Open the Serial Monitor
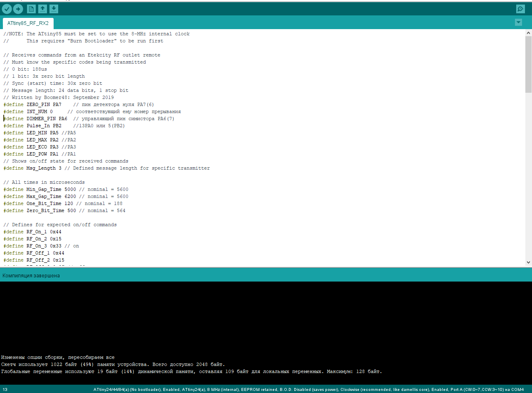 click(520, 9)
